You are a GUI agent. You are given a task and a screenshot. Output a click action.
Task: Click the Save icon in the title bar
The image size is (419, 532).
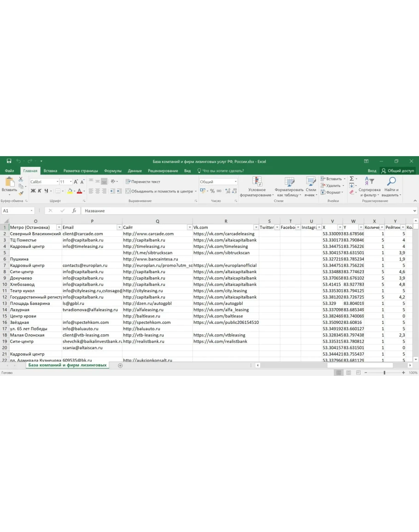click(x=9, y=161)
